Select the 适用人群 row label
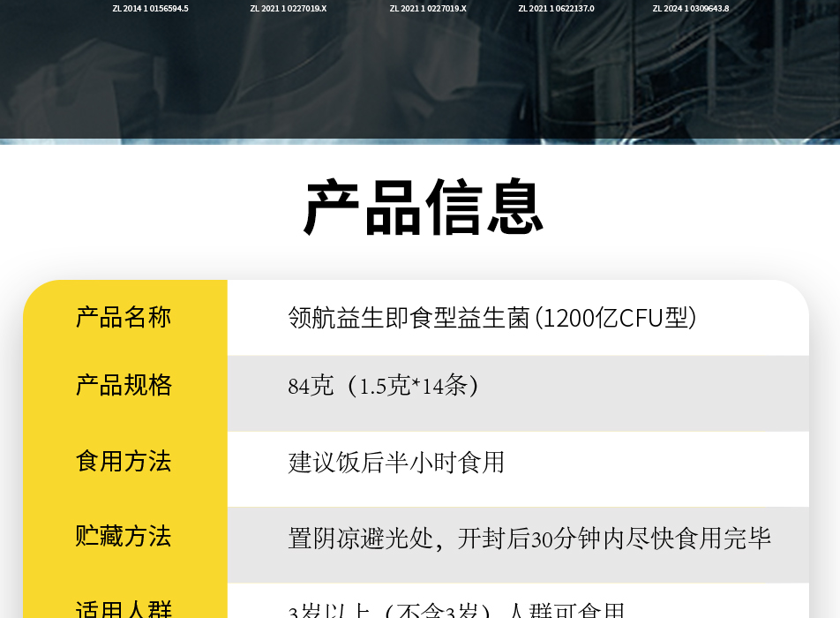Screen dimensions: 840x618 pos(124,609)
